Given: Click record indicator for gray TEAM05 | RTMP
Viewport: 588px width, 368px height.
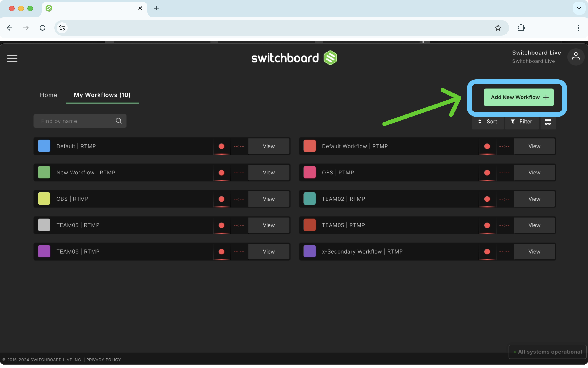Looking at the screenshot, I should coord(221,225).
